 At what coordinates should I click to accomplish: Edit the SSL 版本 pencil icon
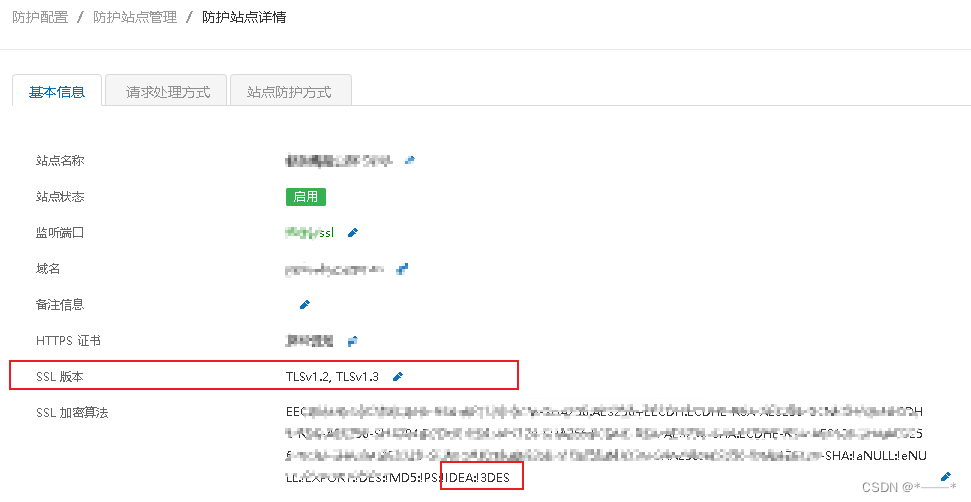click(398, 376)
